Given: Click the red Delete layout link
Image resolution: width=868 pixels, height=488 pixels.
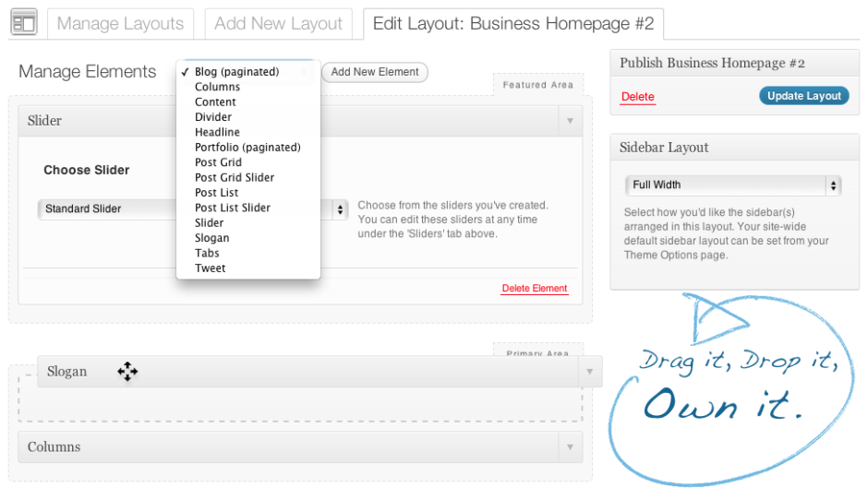Looking at the screenshot, I should coord(637,97).
